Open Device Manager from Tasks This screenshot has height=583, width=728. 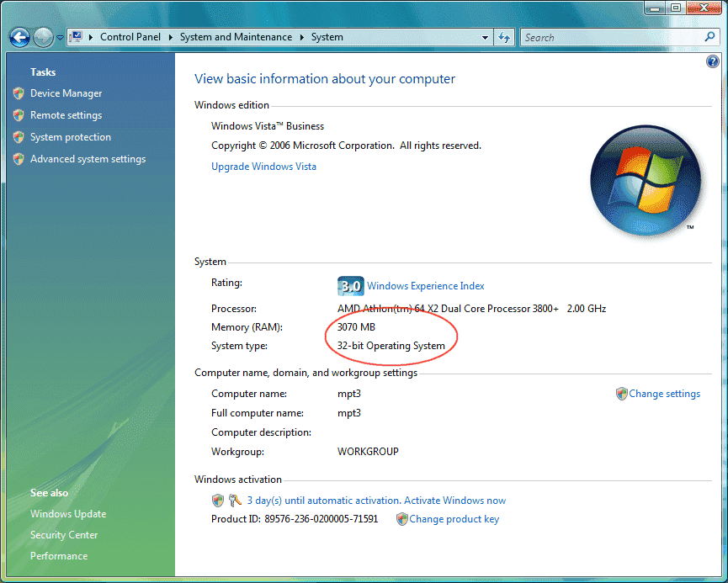(66, 93)
